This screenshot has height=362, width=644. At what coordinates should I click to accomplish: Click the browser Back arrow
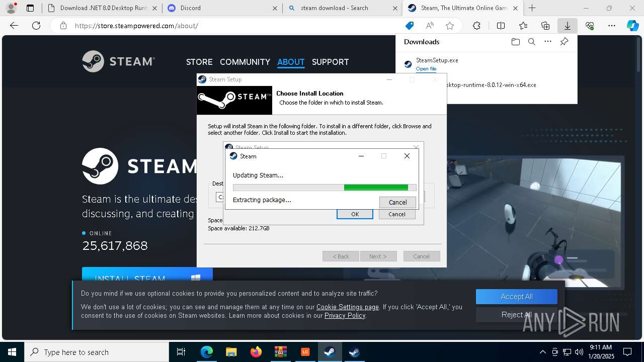(14, 26)
